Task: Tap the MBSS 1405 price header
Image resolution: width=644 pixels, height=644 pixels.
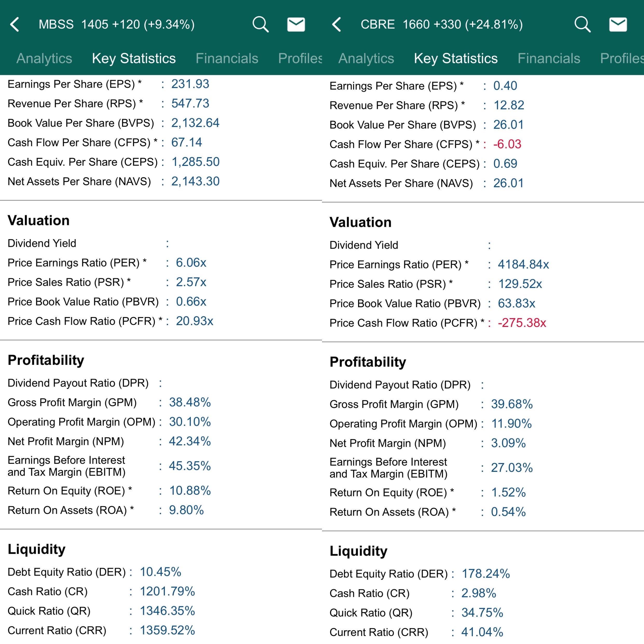Action: pos(117,25)
